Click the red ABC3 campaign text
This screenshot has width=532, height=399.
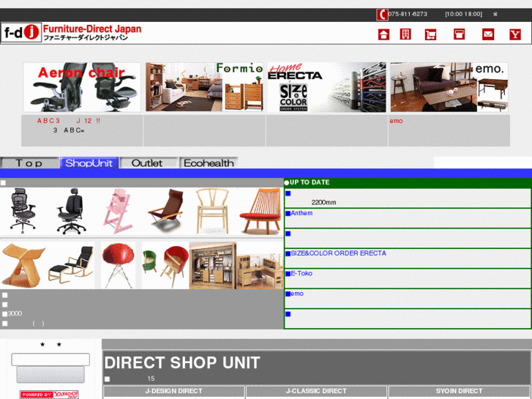(69, 121)
